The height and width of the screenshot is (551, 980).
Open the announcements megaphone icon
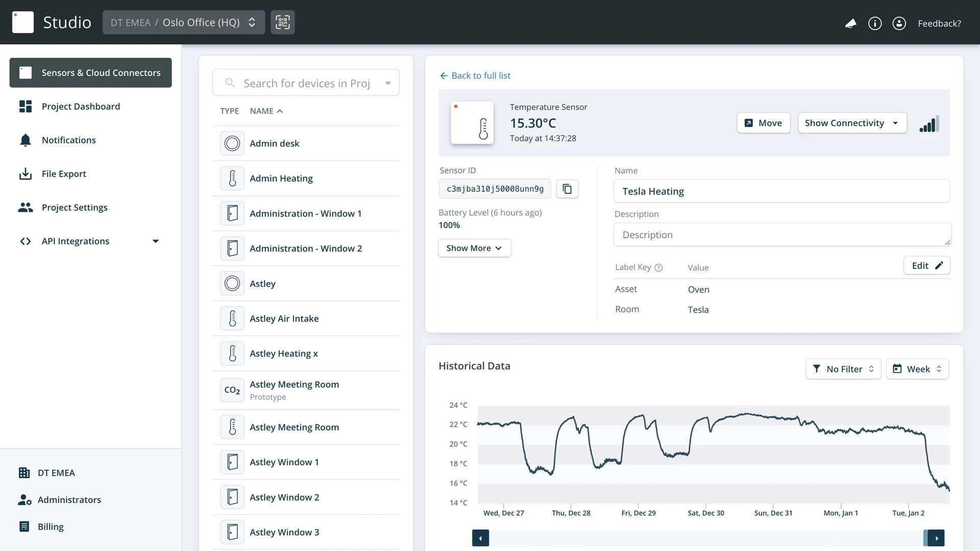[x=850, y=23]
